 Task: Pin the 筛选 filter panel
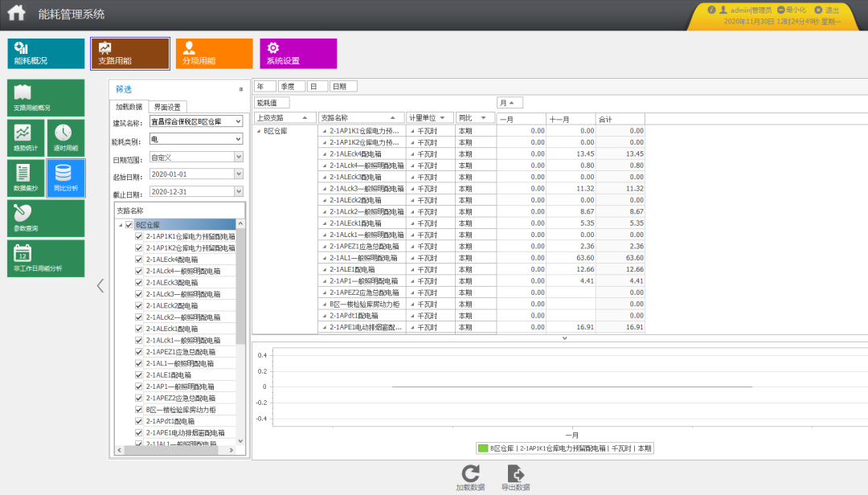[x=241, y=89]
